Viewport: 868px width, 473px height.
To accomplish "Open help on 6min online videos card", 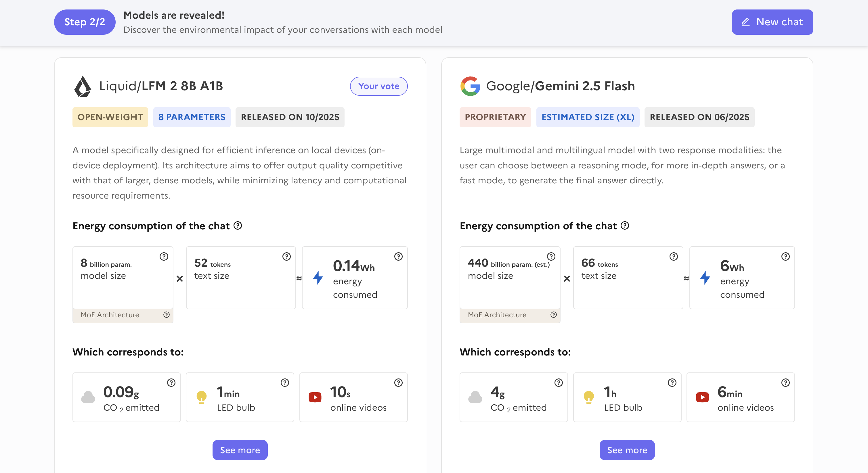I will pos(785,383).
